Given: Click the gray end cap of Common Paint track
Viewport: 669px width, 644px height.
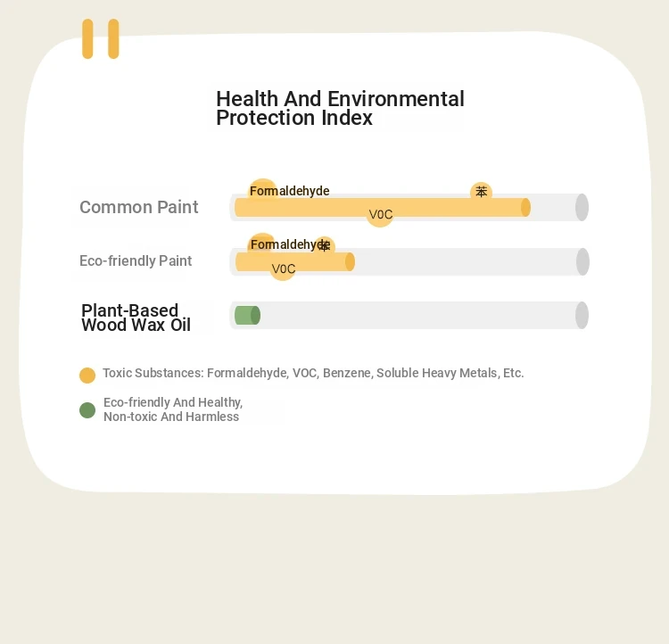Looking at the screenshot, I should 582,207.
